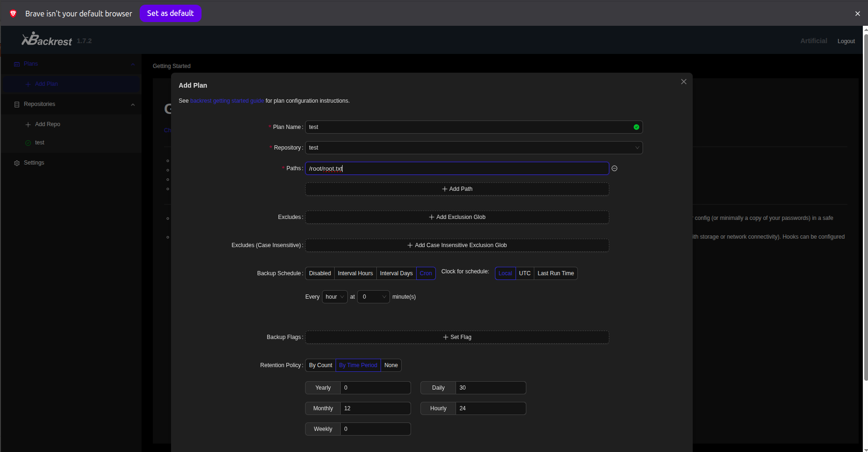Image resolution: width=868 pixels, height=452 pixels.
Task: Open Settings from sidebar
Action: pos(70,163)
